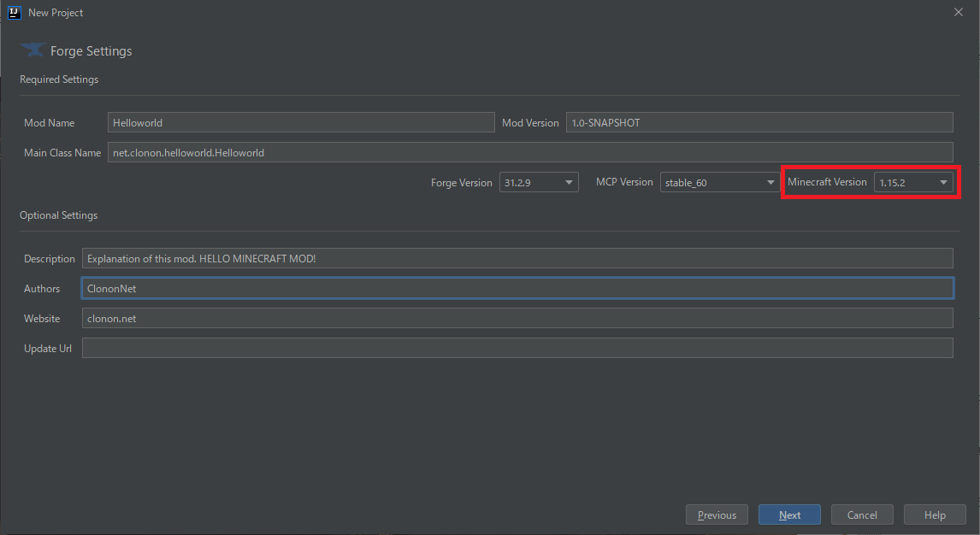Image resolution: width=980 pixels, height=535 pixels.
Task: Open Help for this dialog
Action: pyautogui.click(x=935, y=515)
